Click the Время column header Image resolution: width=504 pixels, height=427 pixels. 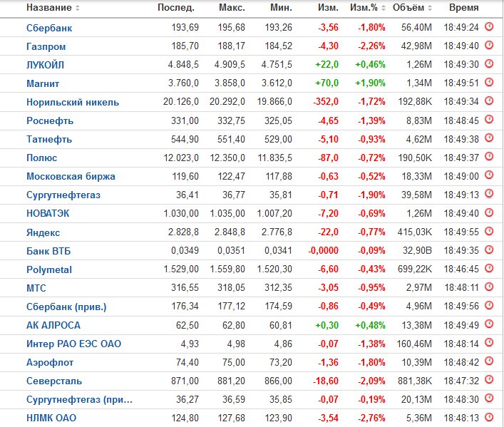pyautogui.click(x=464, y=8)
